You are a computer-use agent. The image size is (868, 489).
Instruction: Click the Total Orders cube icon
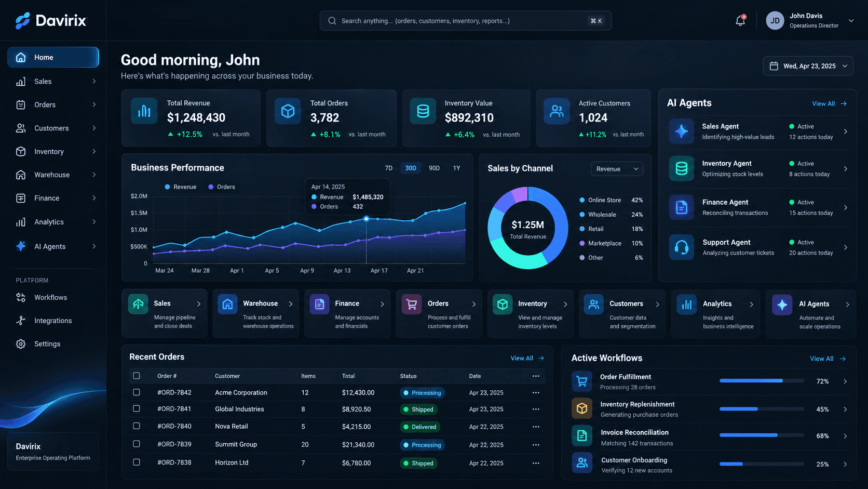[288, 111]
